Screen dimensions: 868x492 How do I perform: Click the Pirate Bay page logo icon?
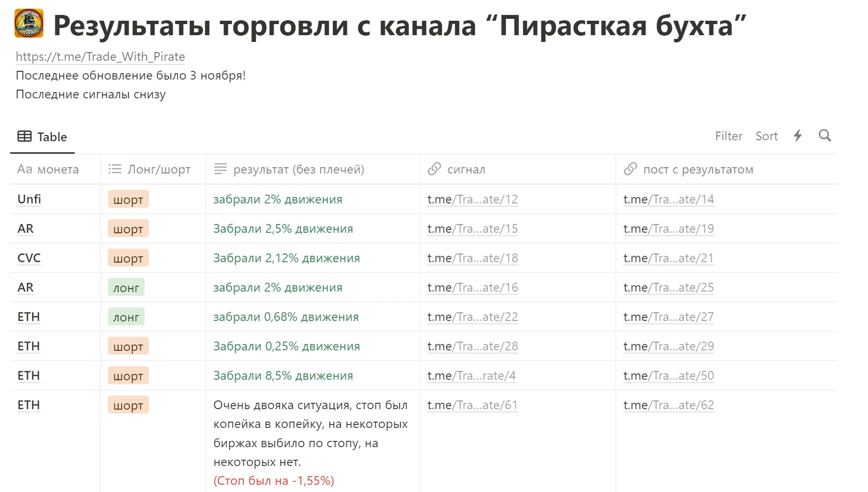click(29, 23)
